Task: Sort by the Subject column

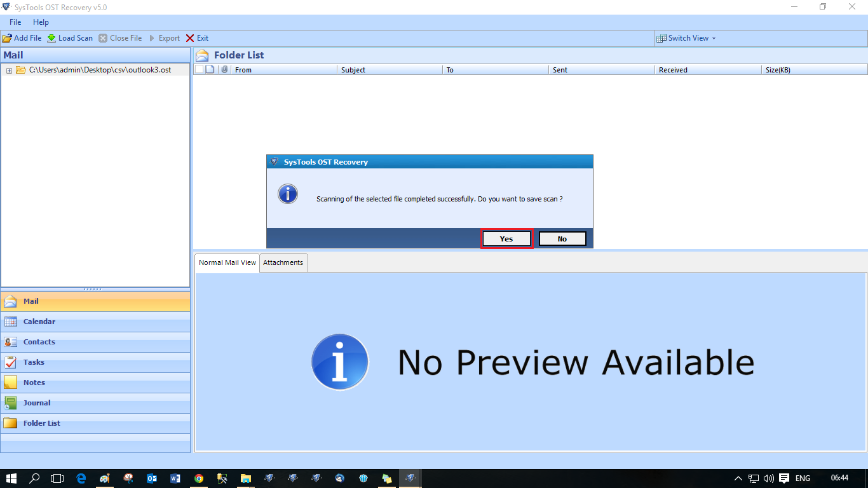Action: (x=390, y=70)
